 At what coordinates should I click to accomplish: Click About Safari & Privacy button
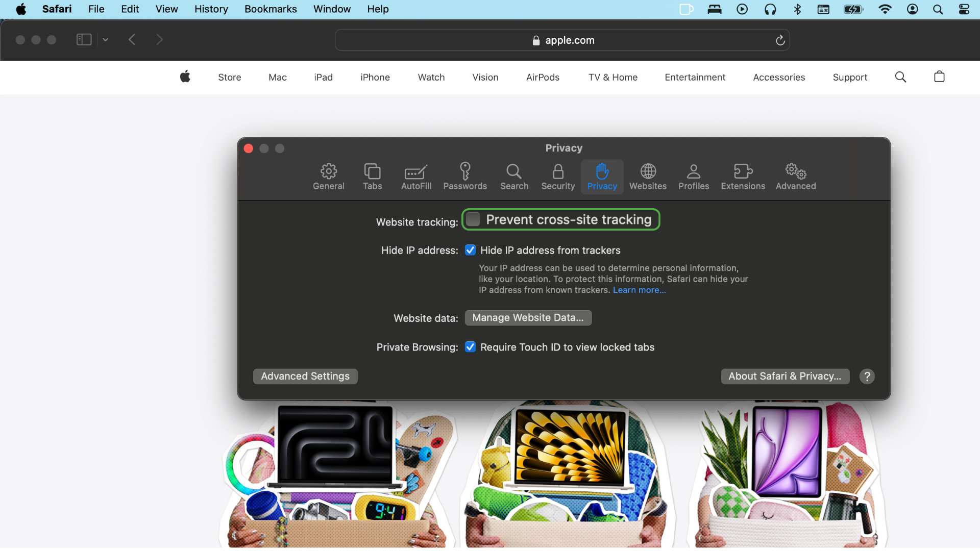click(x=785, y=377)
